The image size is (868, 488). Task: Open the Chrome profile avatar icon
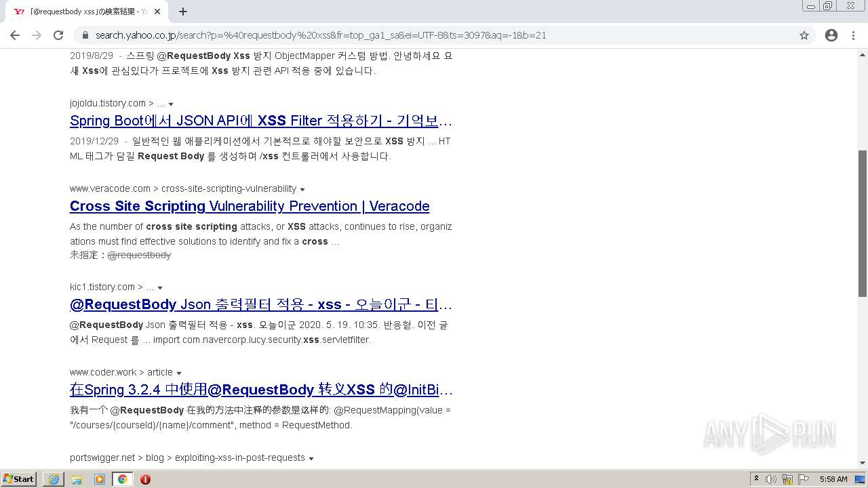831,35
